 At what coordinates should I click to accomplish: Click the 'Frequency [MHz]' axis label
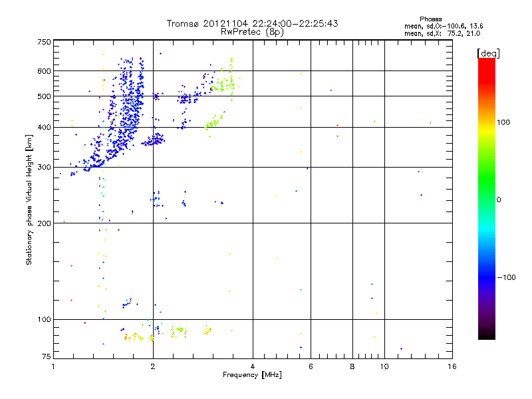coord(252,375)
